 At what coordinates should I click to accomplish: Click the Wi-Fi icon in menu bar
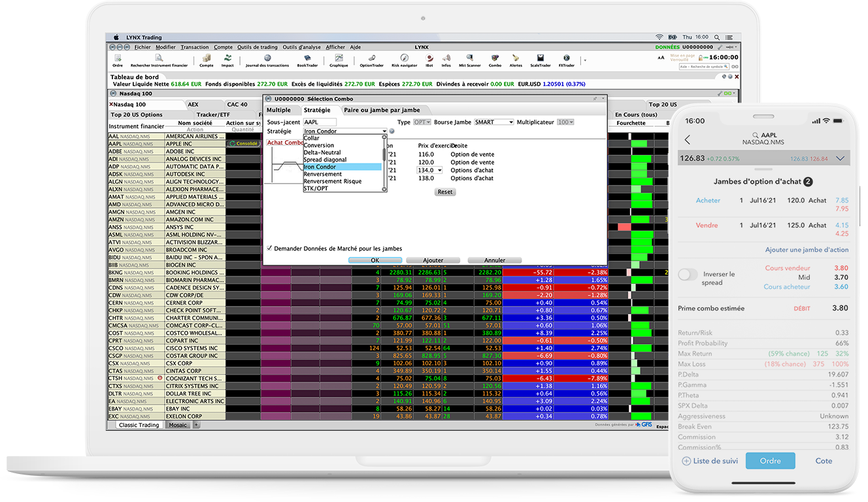pyautogui.click(x=659, y=37)
